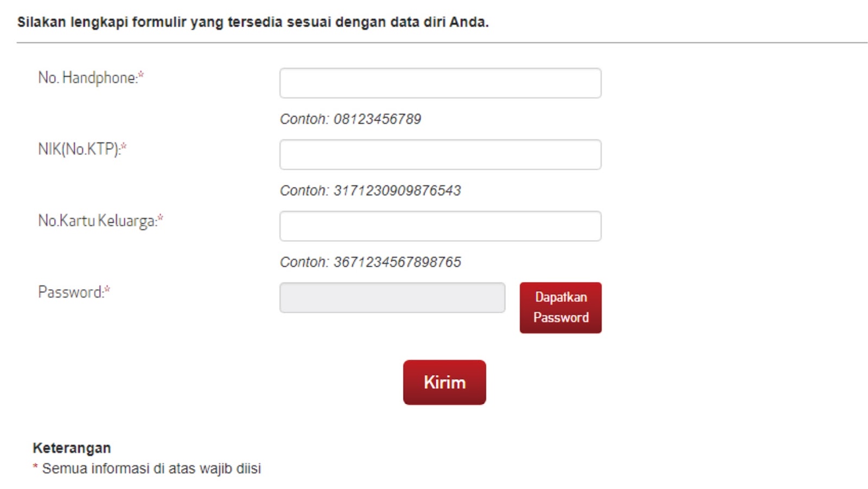The height and width of the screenshot is (489, 868).
Task: Click the "No.Kartu Keluarga:" label
Action: coord(97,221)
